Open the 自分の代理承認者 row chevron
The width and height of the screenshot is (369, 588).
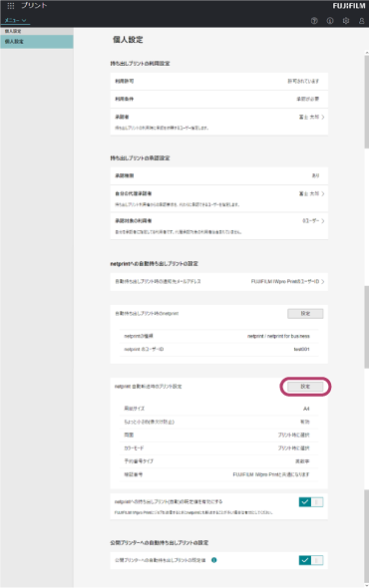(x=323, y=194)
